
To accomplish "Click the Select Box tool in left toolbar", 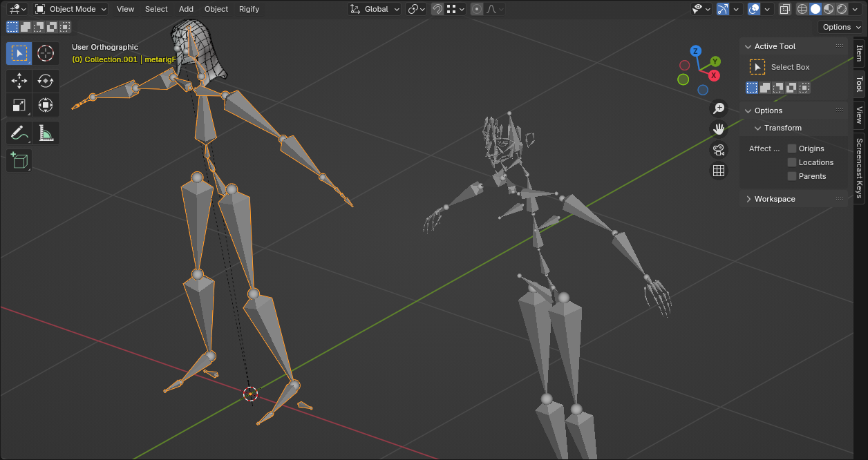I will 19,53.
